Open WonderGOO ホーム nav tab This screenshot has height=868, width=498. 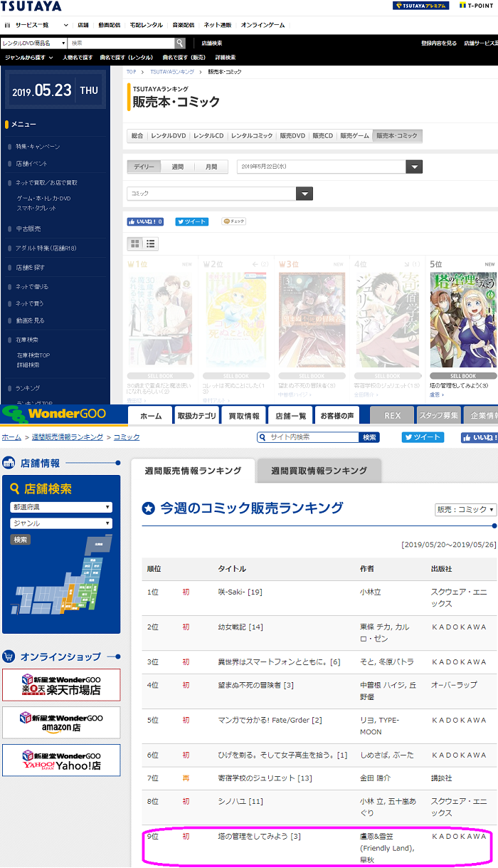[151, 415]
